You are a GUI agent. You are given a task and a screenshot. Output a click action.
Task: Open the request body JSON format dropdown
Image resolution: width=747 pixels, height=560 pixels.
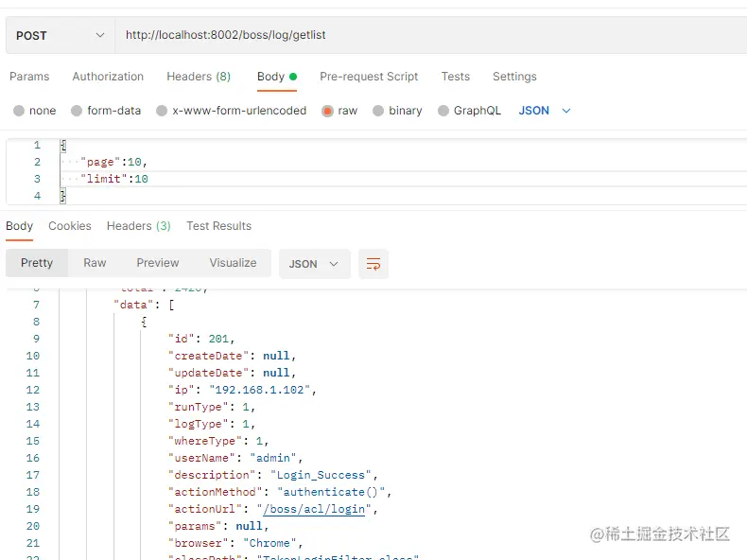pyautogui.click(x=544, y=111)
